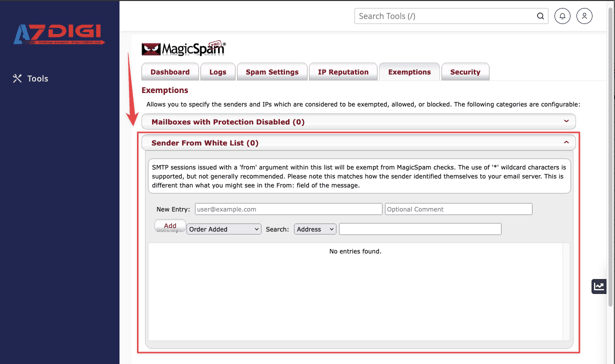Open the Address search type dropdown

point(315,229)
